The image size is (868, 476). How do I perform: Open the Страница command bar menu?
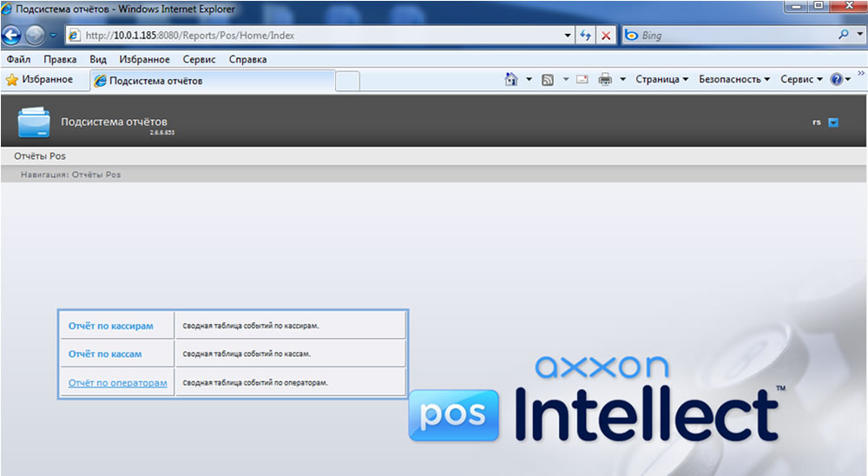pos(661,79)
